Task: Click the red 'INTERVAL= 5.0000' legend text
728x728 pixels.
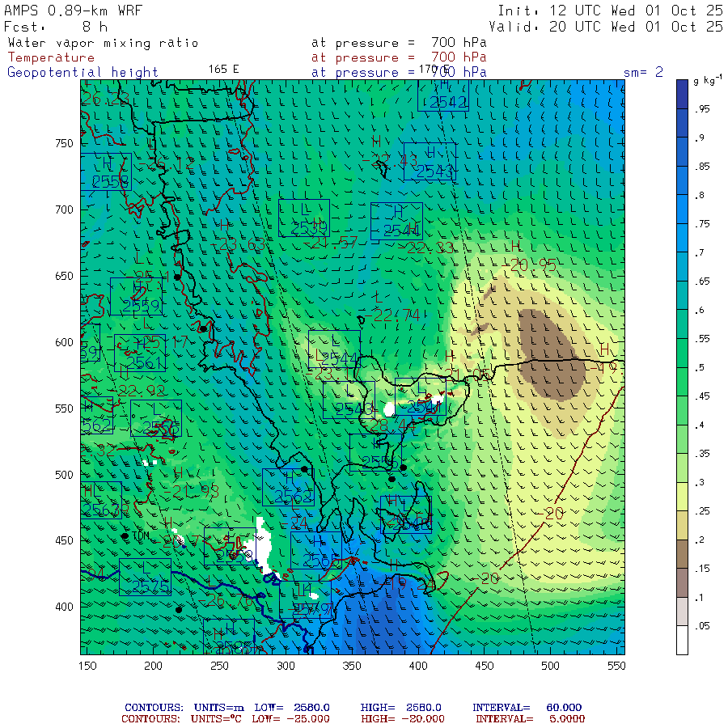Action: coord(530,719)
